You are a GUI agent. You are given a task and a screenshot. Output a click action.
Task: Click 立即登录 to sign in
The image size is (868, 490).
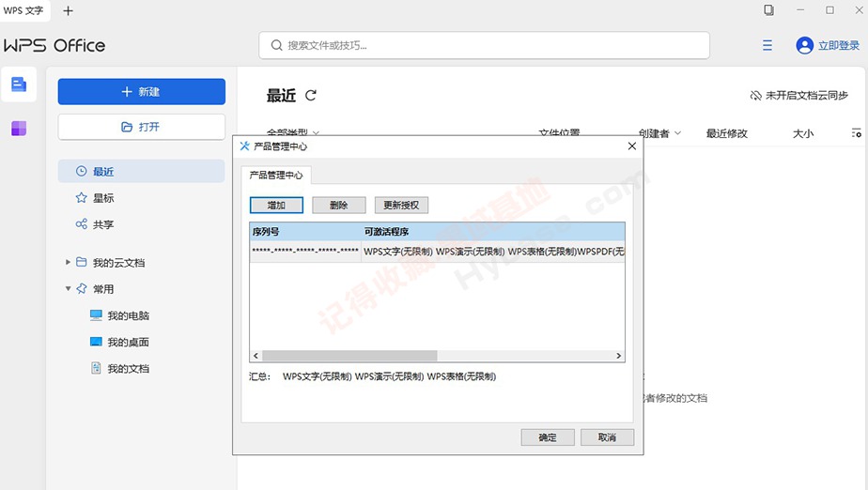(839, 45)
